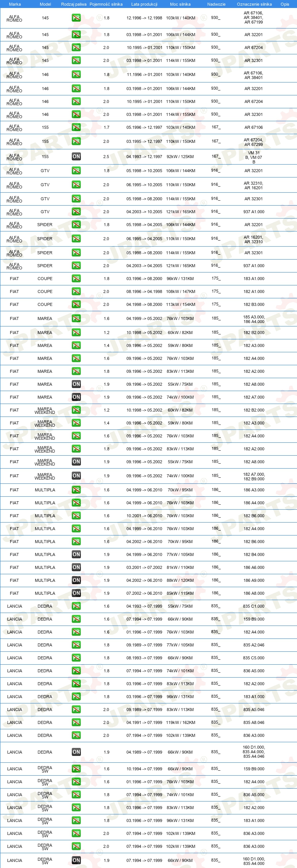The image size is (297, 868).
Task: Select engine code '835 A2.046' cell
Action: tap(254, 645)
